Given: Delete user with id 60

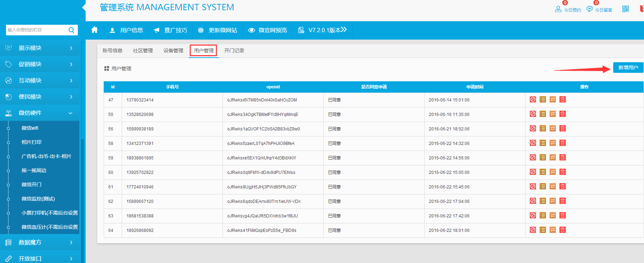Looking at the screenshot, I should (563, 172).
